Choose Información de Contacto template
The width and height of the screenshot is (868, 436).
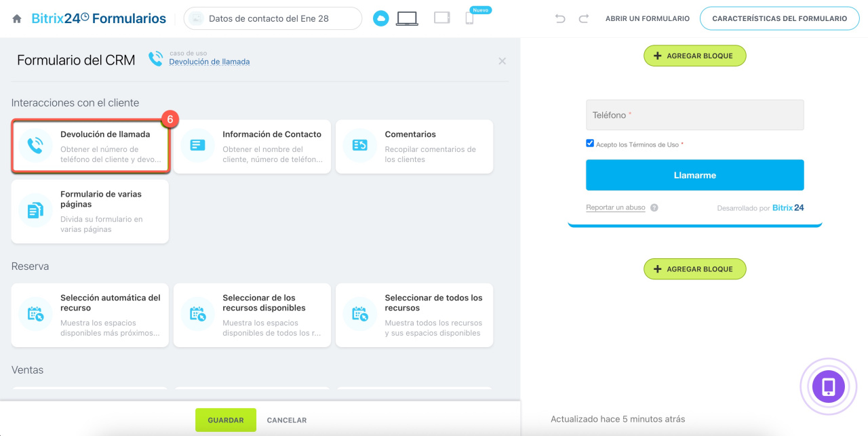pos(252,146)
